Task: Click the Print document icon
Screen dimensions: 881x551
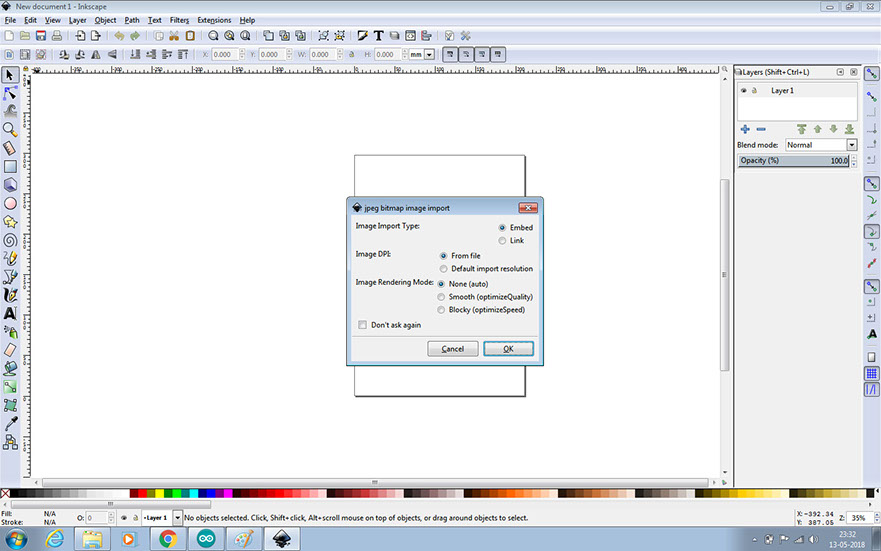Action: 57,36
